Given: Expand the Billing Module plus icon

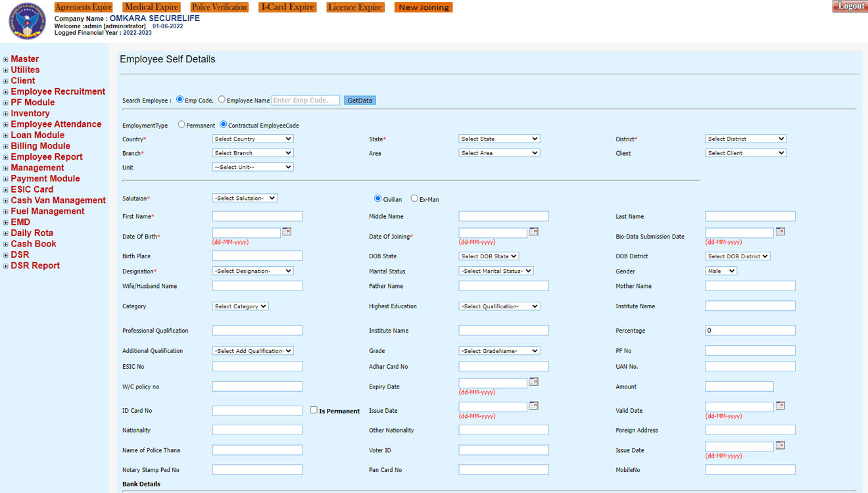Looking at the screenshot, I should pyautogui.click(x=6, y=147).
